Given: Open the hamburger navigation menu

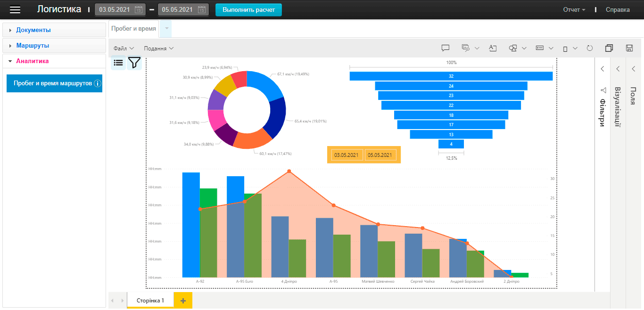Looking at the screenshot, I should pos(15,9).
